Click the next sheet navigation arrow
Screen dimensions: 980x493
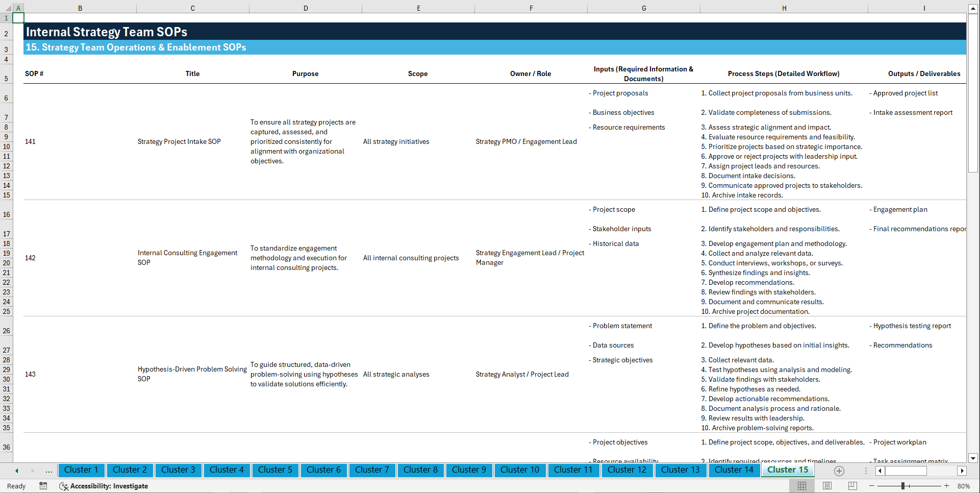[x=33, y=471]
